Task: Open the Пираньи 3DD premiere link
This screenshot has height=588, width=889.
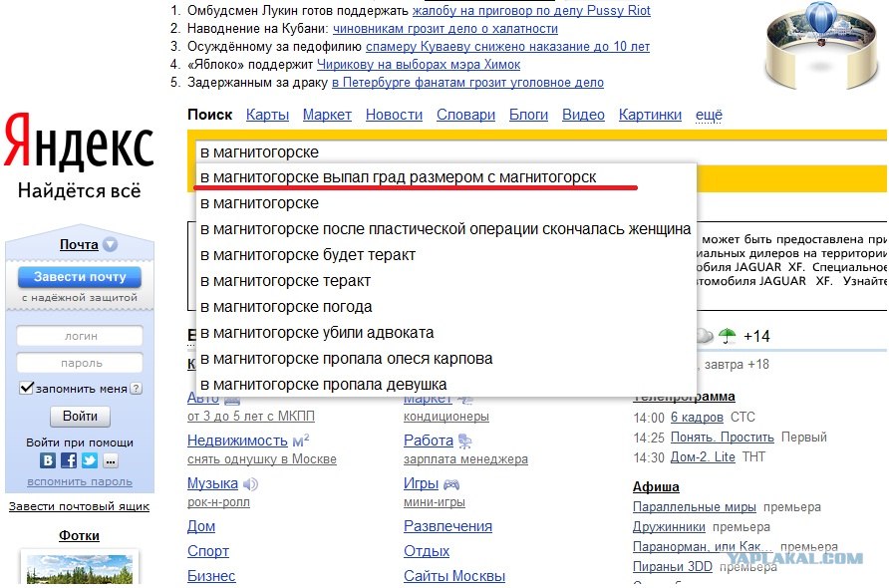Action: point(673,566)
